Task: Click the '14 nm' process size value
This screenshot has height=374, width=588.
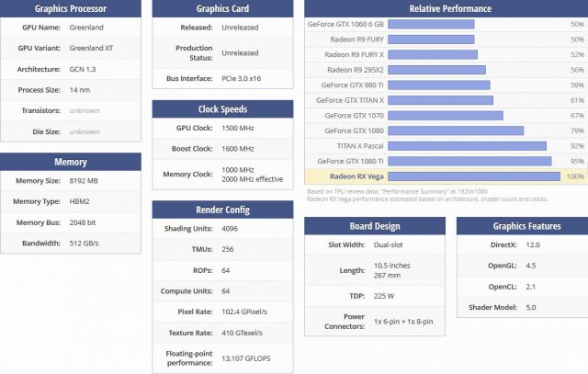Action: pos(80,90)
